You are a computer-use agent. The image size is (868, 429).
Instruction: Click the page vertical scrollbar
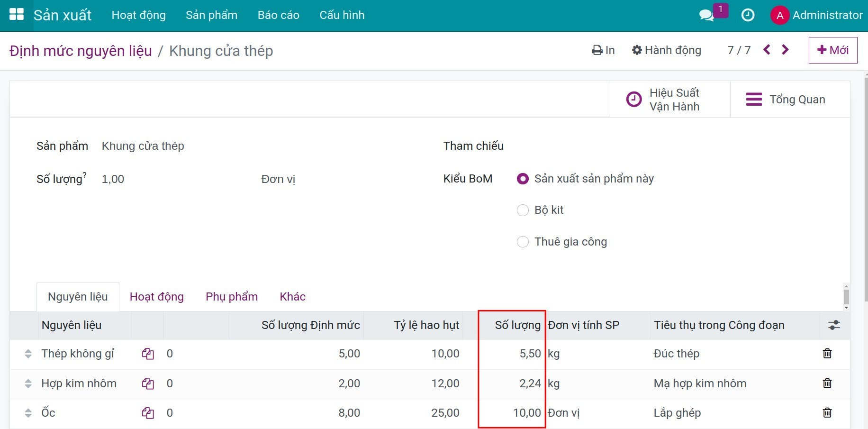[x=866, y=190]
